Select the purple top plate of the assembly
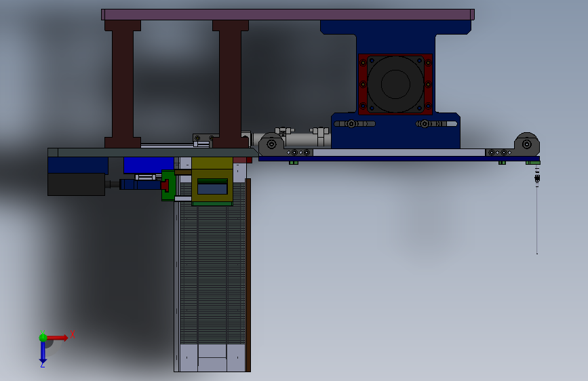588x381 pixels. [288, 15]
